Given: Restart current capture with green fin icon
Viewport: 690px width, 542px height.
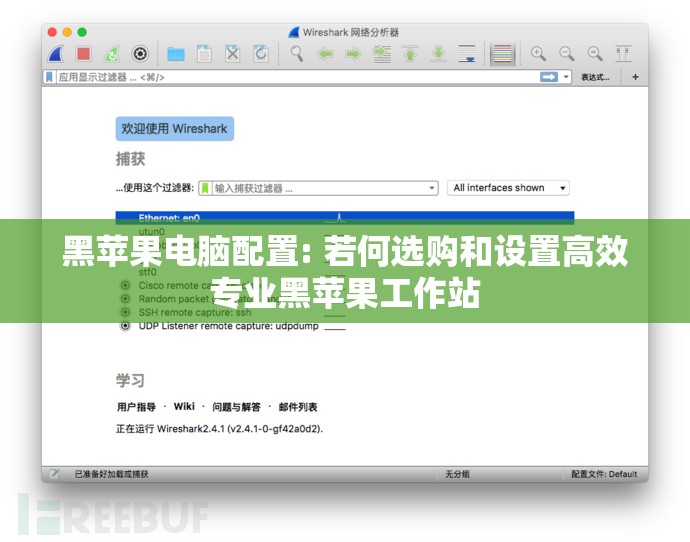Looking at the screenshot, I should click(x=111, y=54).
